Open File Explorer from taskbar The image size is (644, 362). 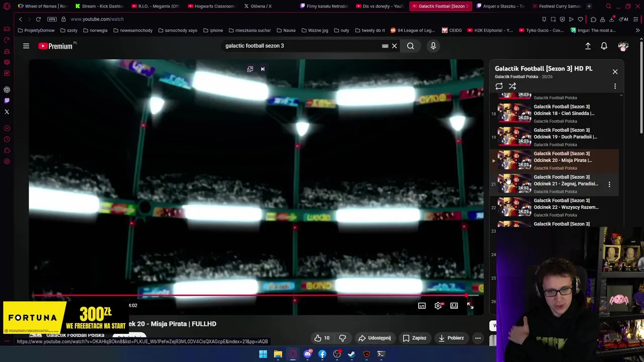(x=278, y=354)
